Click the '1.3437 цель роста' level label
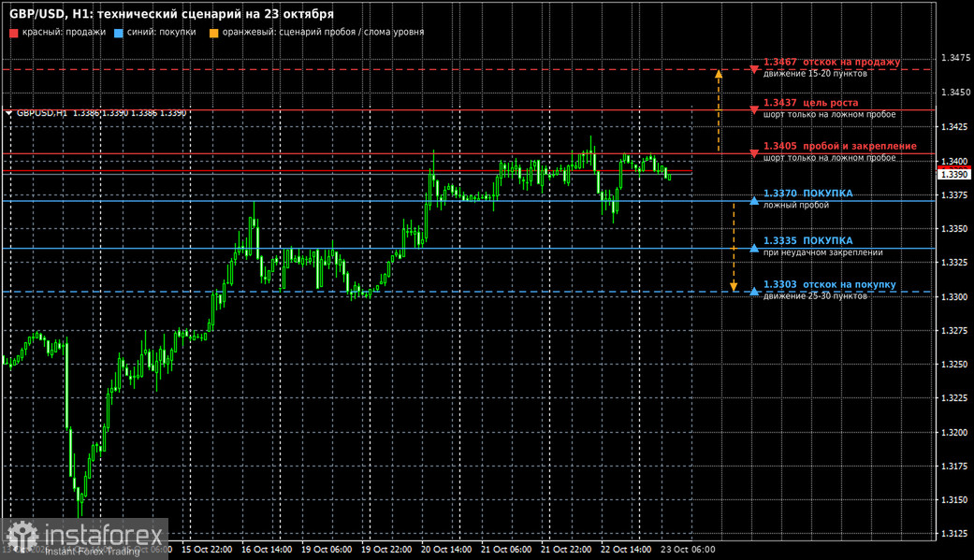This screenshot has width=974, height=560. 810,103
